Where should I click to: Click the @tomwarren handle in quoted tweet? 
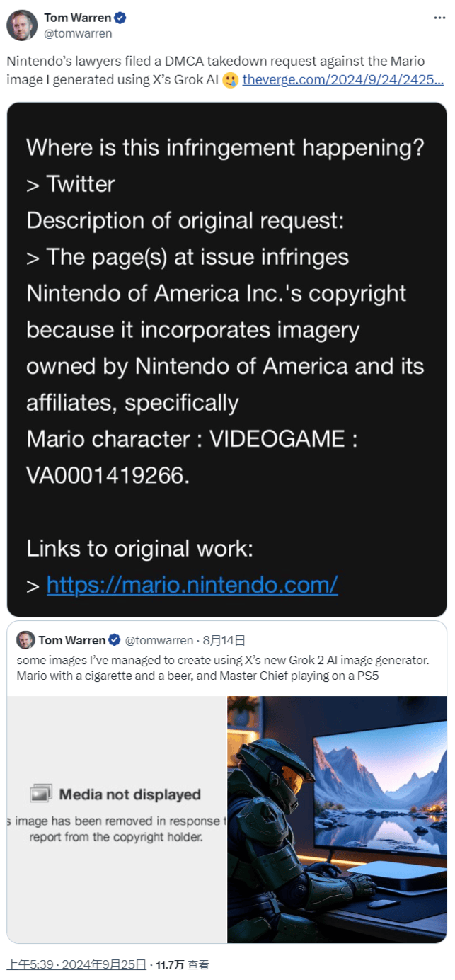coord(159,640)
